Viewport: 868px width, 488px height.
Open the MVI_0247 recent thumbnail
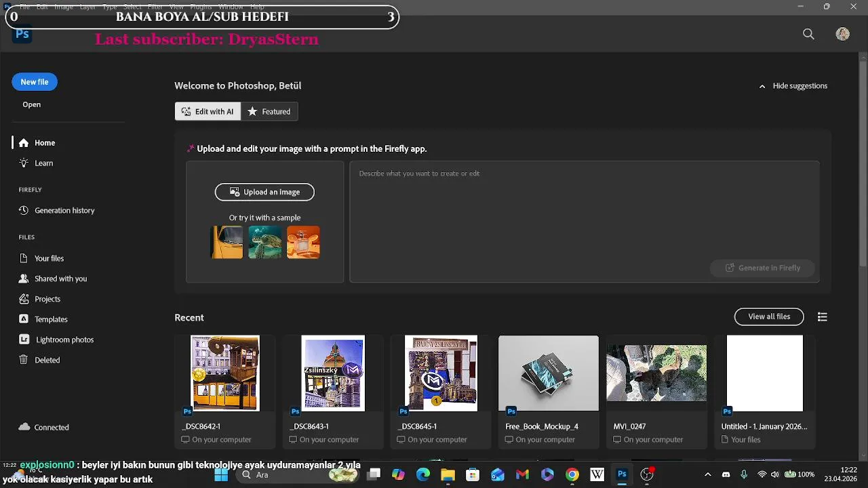[x=656, y=373]
